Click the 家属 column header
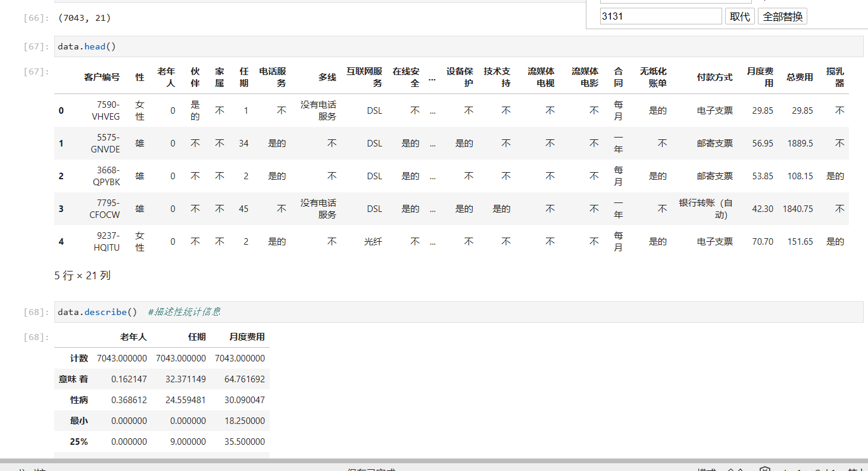Viewport: 868px width, 471px height. tap(220, 77)
